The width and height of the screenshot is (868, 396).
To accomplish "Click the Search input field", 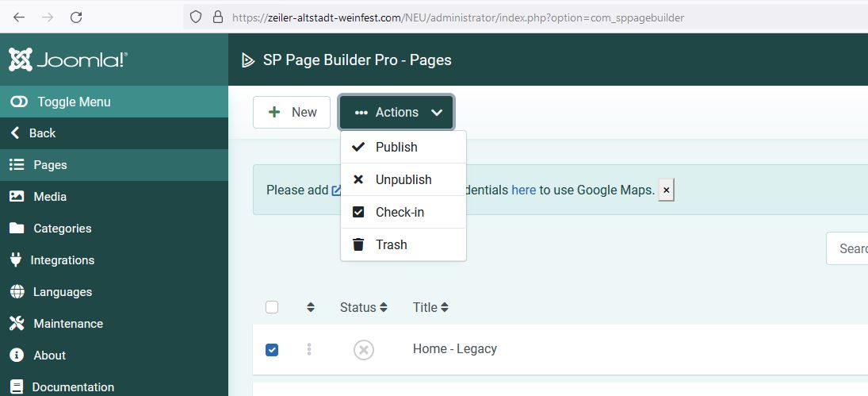I will (850, 248).
